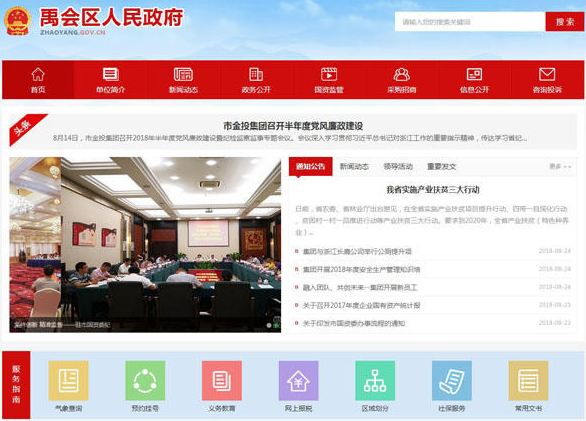Click the 咨询投诉 envelope icon
The height and width of the screenshot is (421, 586).
click(x=547, y=74)
